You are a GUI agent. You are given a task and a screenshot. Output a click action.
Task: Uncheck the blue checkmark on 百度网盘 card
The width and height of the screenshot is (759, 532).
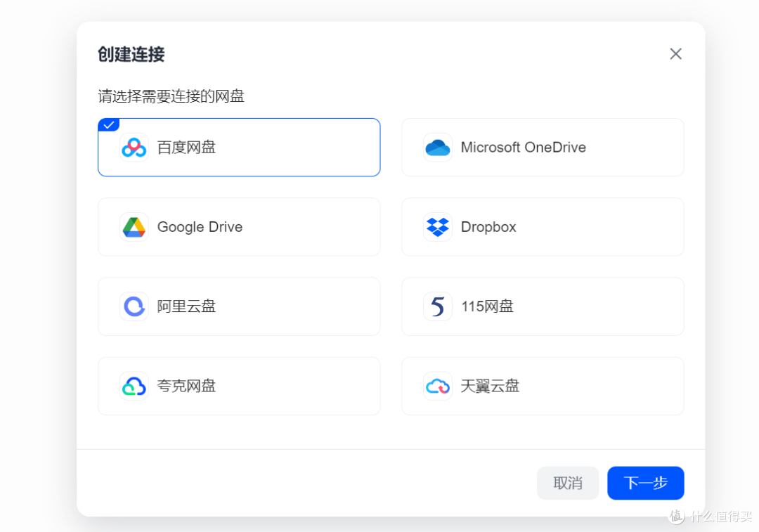tap(109, 125)
